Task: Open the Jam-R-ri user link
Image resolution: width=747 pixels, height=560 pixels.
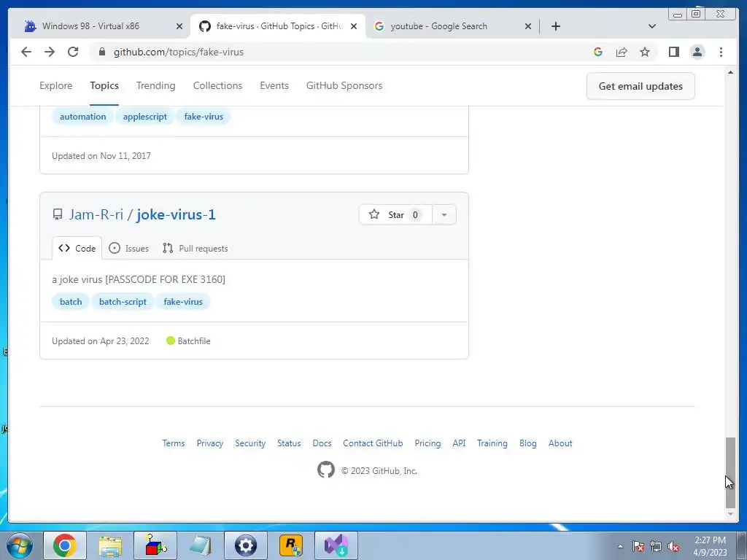Action: 96,215
